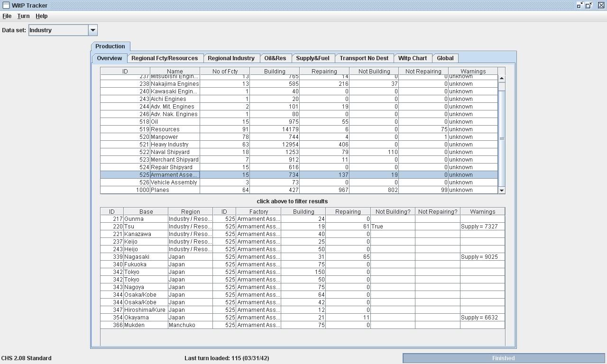Open the Witp Chart tab
Viewport: 607px width, 364px height.
[x=412, y=58]
